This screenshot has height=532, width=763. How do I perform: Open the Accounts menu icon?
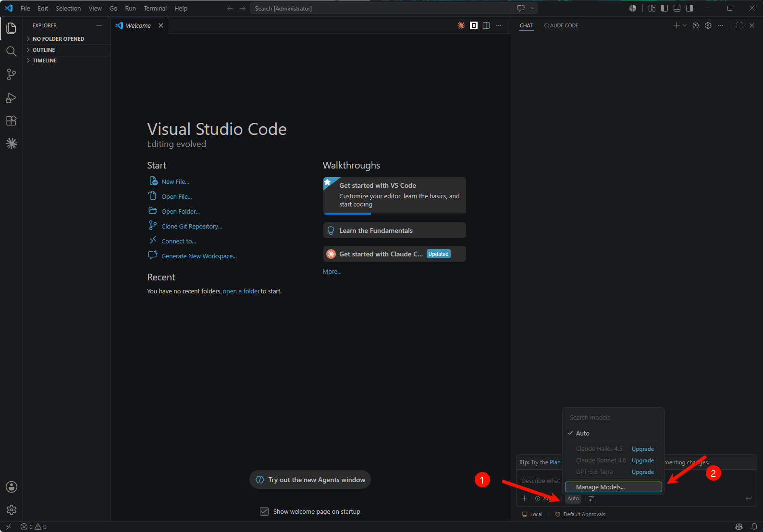click(12, 487)
